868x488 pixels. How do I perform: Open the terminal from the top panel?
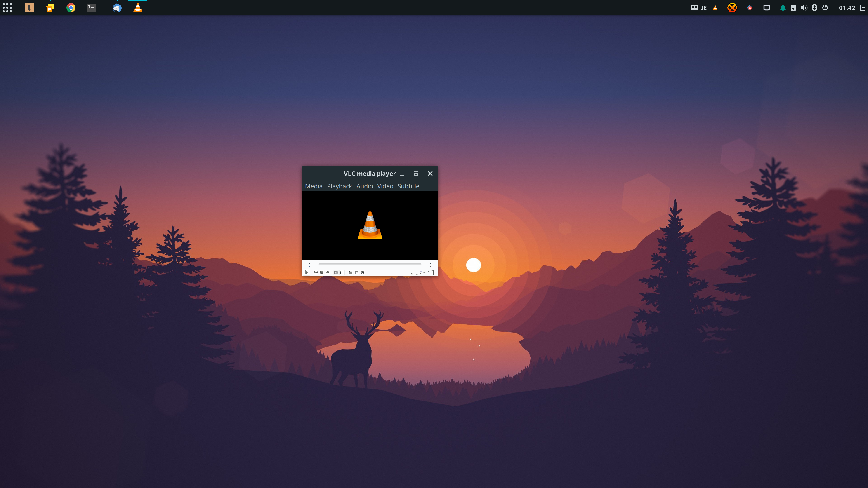pyautogui.click(x=92, y=7)
